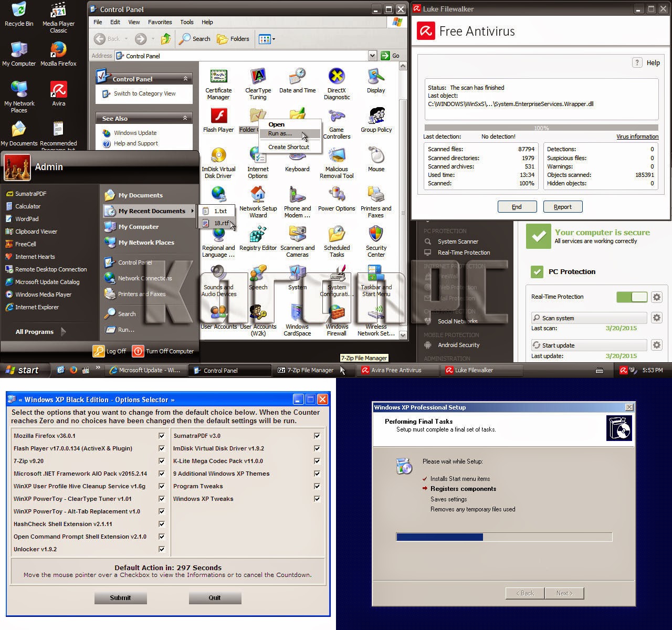Screen dimensions: 672x630
Task: Click the Control Panel vertical scrollbar
Action: (x=403, y=201)
